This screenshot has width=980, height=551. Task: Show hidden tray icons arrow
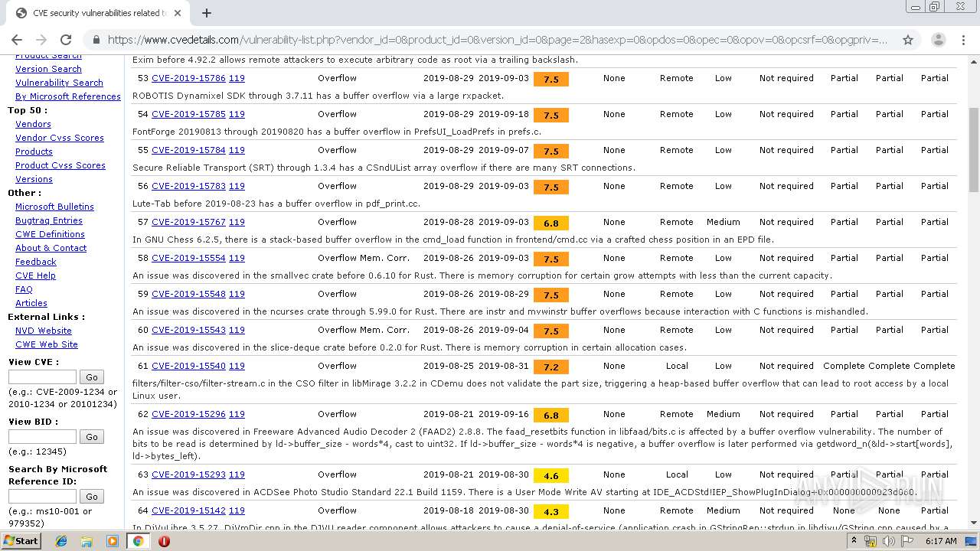pos(855,541)
